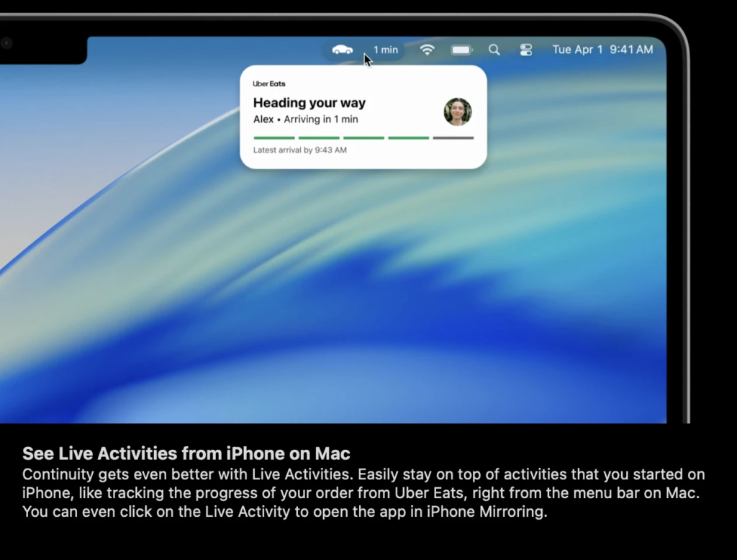Click the battery status icon
Image resolution: width=737 pixels, height=560 pixels.
point(461,50)
